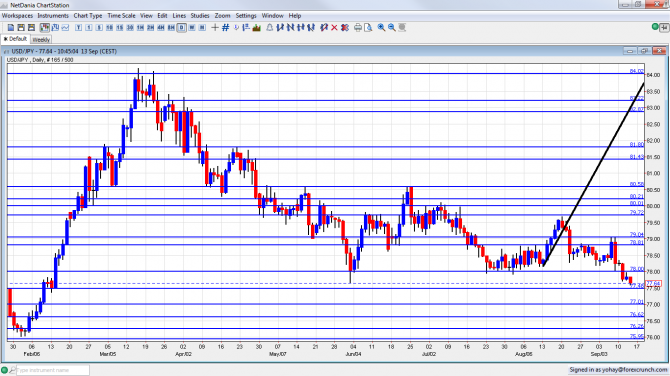The width and height of the screenshot is (670, 376).
Task: Select the line chart type icon
Action: 65,27
